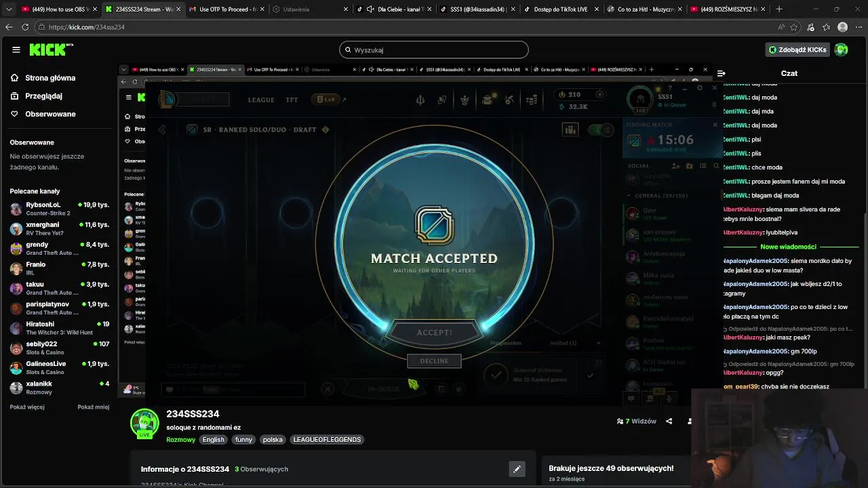Image resolution: width=868 pixels, height=488 pixels.
Task: Open League client clash trophy icon
Action: [x=465, y=100]
